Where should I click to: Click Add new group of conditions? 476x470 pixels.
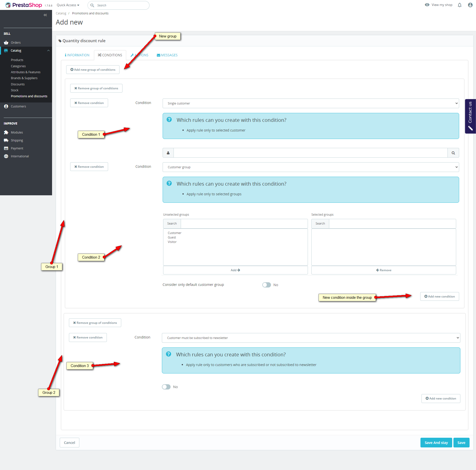93,70
